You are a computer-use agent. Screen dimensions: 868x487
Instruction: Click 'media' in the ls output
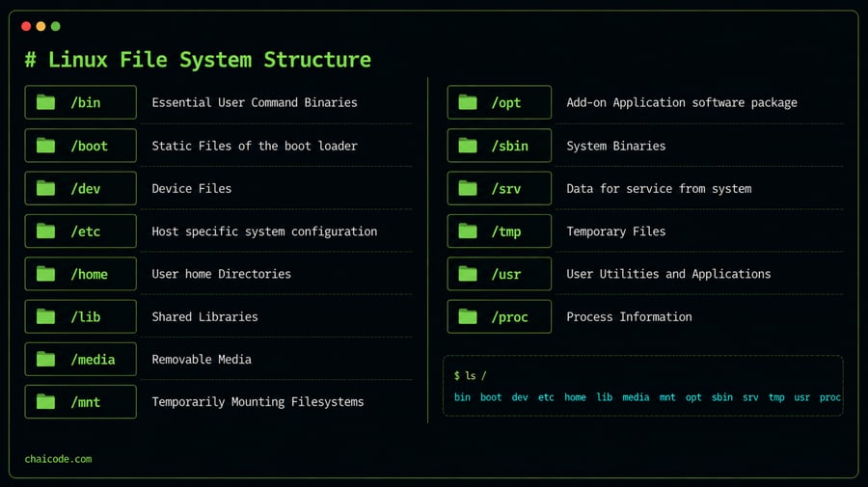coord(637,396)
